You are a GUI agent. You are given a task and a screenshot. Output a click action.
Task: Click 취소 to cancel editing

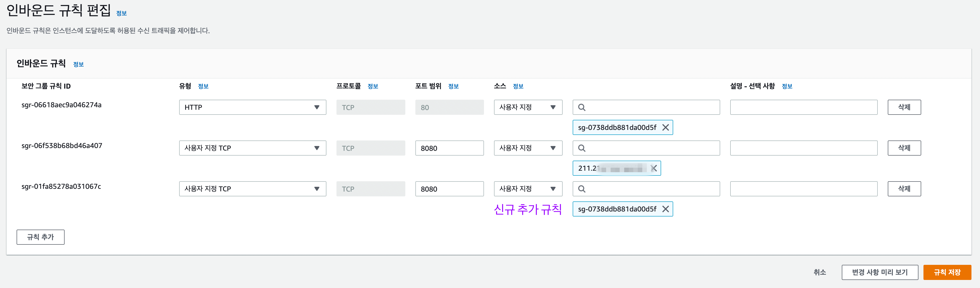point(819,272)
